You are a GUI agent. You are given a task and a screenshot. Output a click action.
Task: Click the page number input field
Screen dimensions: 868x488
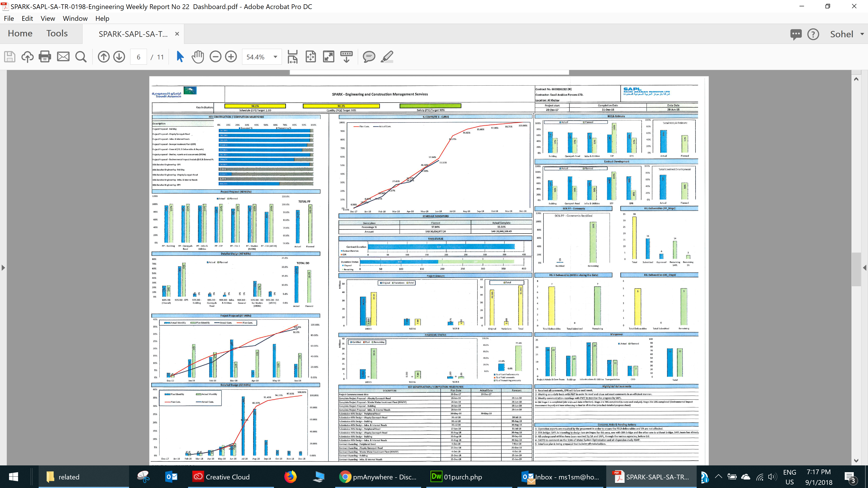pos(139,57)
